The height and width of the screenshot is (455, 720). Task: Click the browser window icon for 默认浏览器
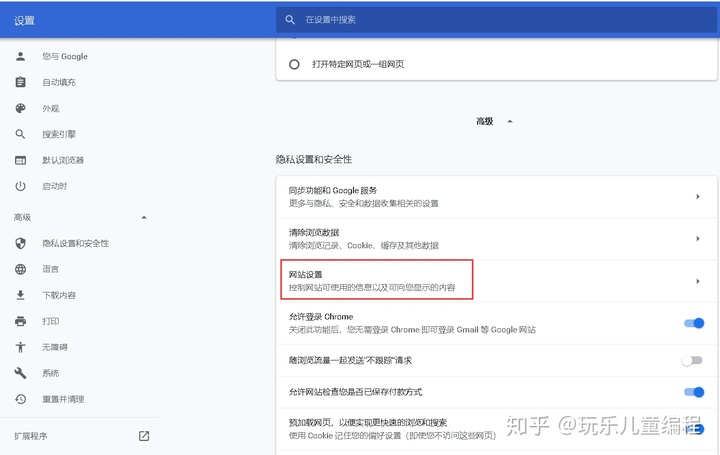click(x=20, y=160)
